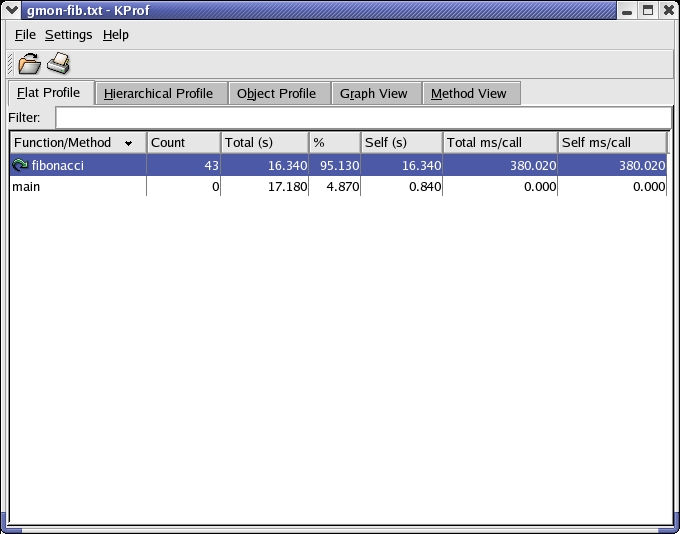The width and height of the screenshot is (680, 534).
Task: Click the recursive arrow icon beside fibonacci
Action: pyautogui.click(x=20, y=166)
